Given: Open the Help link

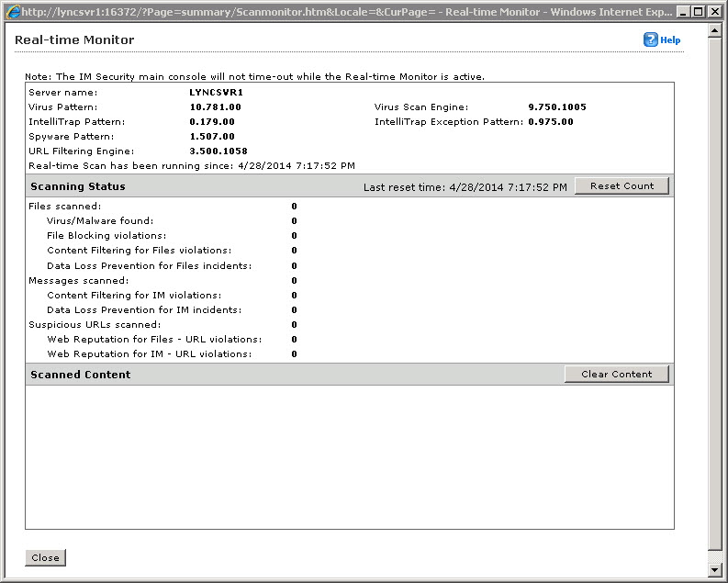Looking at the screenshot, I should click(670, 40).
